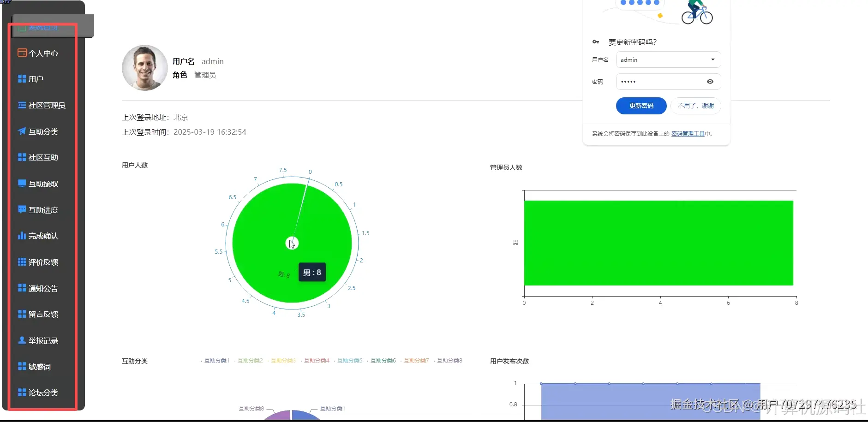Toggle 互助分类4 legend item
The image size is (868, 422).
tap(315, 361)
